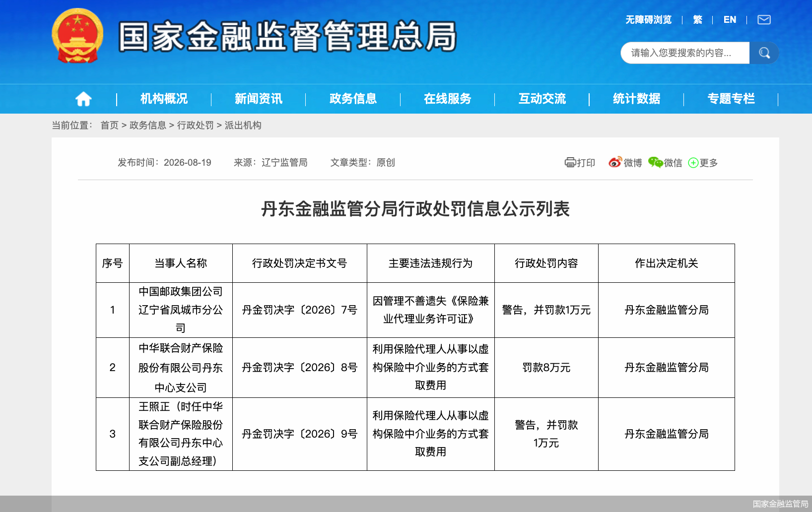812x512 pixels.
Task: Click the 微信 share label
Action: (673, 163)
